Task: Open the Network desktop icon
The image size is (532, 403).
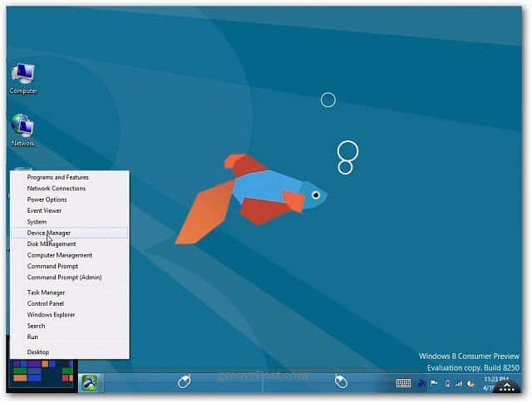Action: click(22, 130)
